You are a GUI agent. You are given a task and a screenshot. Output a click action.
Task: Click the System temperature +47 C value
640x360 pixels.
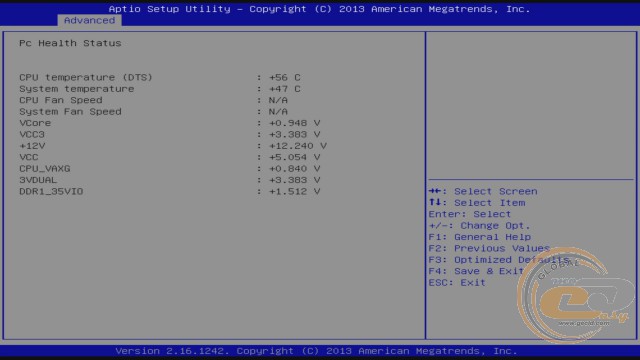(284, 89)
